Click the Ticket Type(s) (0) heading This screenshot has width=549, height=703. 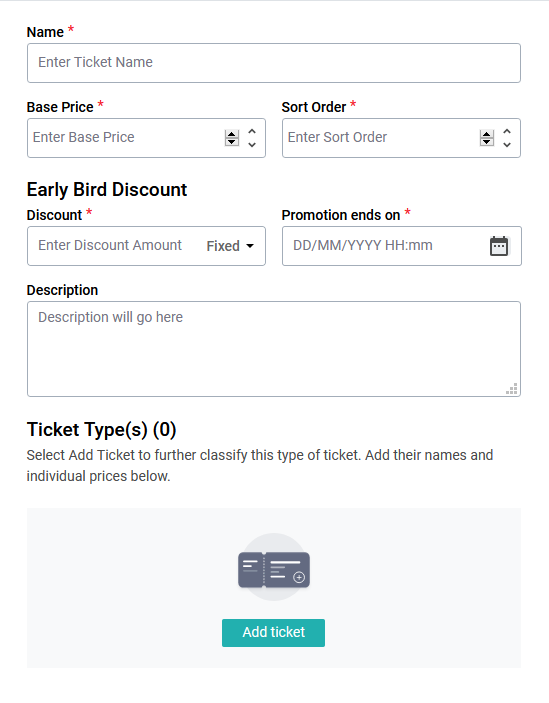point(101,430)
